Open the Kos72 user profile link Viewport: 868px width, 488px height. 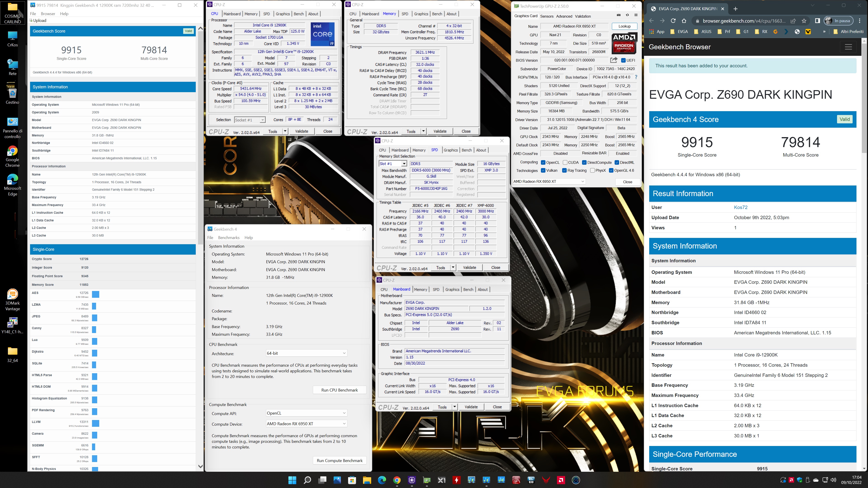(x=740, y=207)
